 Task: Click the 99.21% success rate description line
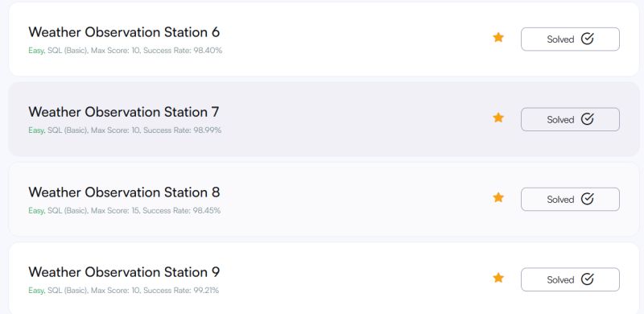[124, 290]
